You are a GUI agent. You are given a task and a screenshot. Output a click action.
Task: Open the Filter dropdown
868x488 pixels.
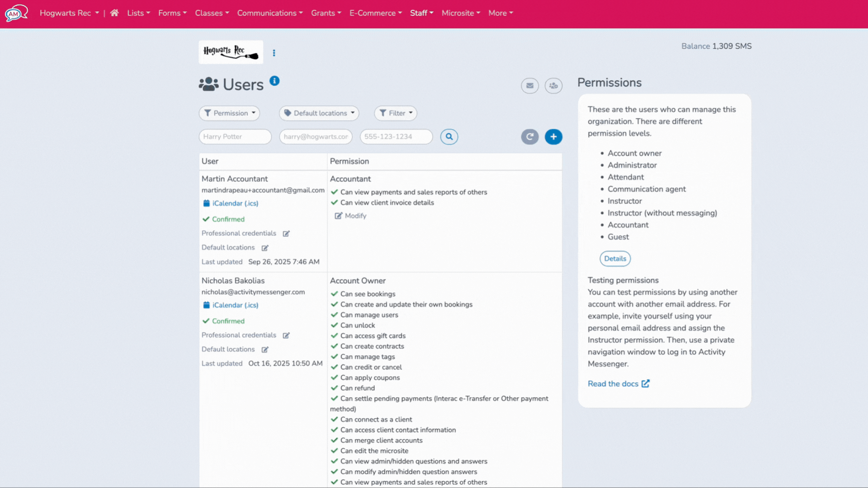pos(396,113)
